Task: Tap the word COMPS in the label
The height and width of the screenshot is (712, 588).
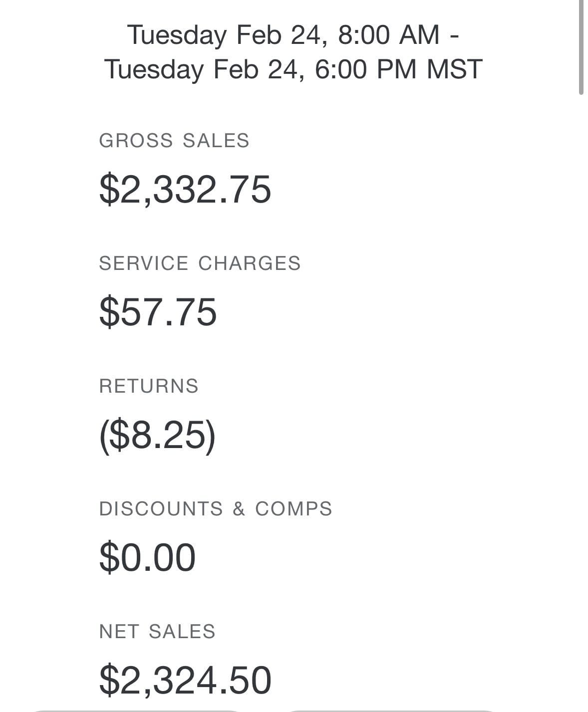Action: coord(294,509)
